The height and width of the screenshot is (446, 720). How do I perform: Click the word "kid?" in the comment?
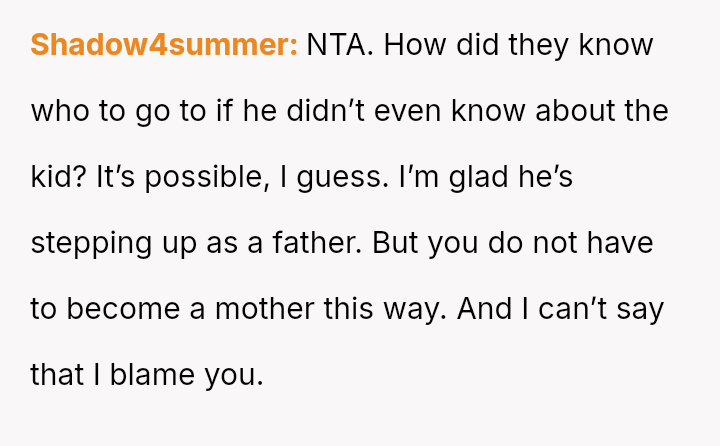[58, 177]
